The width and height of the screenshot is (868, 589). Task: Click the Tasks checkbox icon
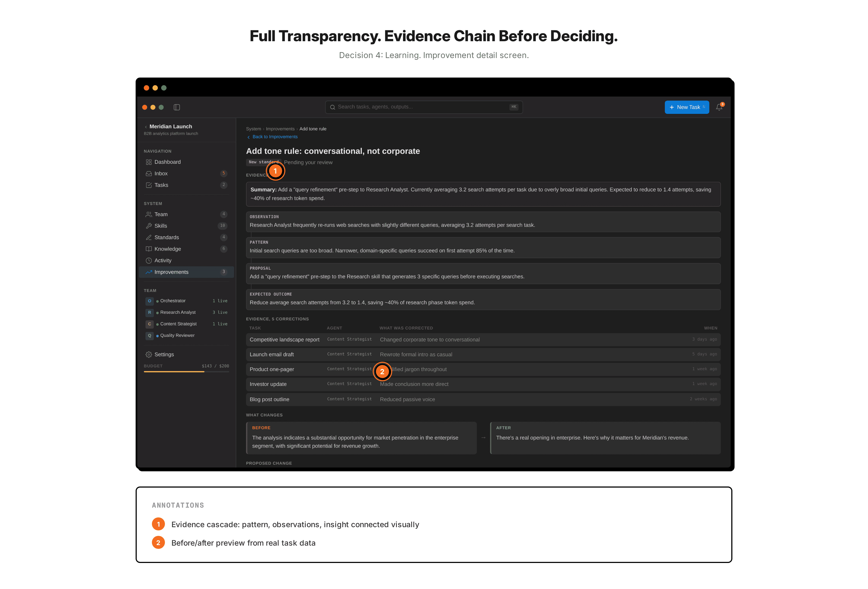(149, 185)
